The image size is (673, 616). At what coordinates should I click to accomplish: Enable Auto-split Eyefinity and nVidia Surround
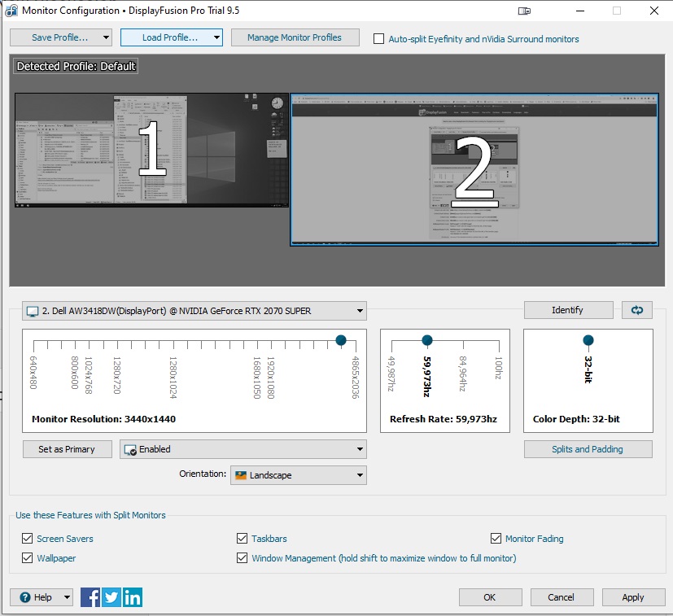(x=378, y=38)
